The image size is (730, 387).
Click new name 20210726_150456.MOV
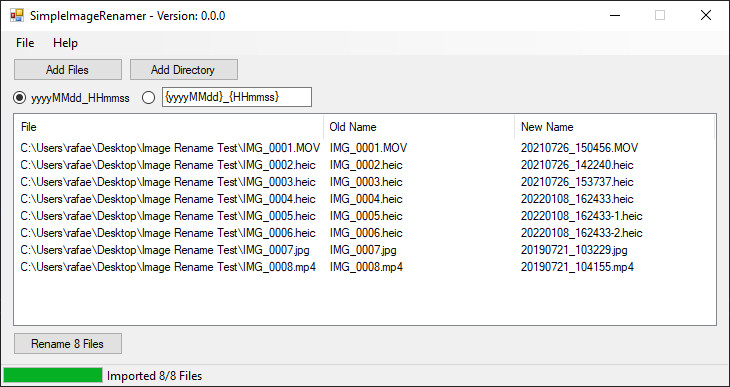coord(580,148)
